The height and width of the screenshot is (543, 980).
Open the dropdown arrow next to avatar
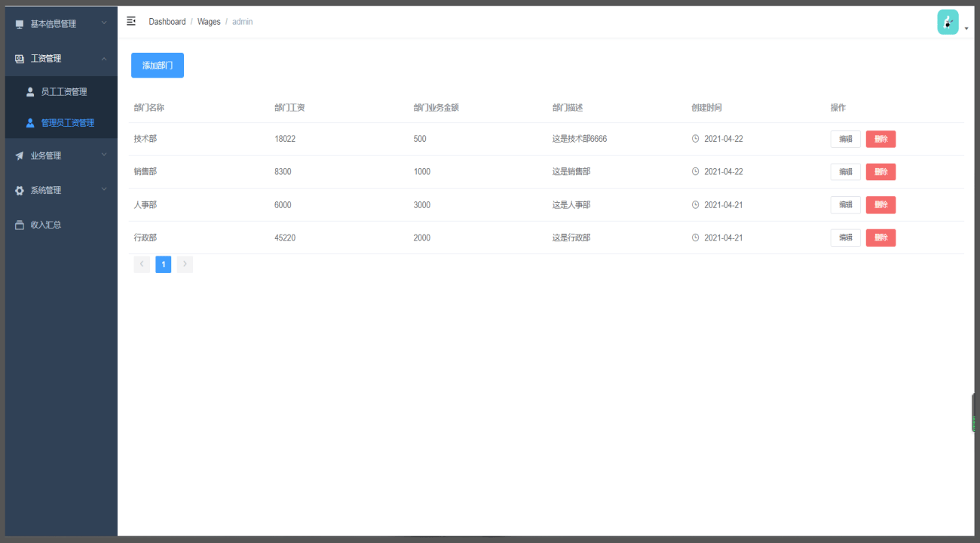click(x=966, y=26)
